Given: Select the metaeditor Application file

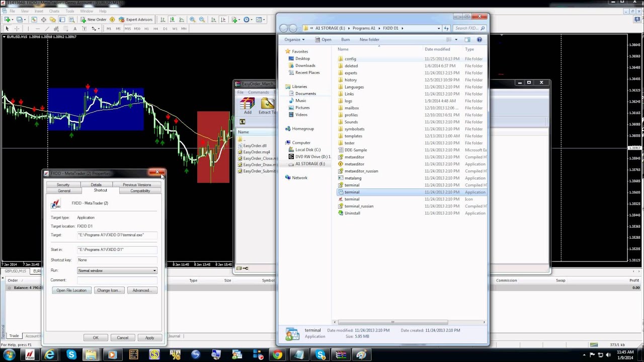Looking at the screenshot, I should click(x=354, y=164).
